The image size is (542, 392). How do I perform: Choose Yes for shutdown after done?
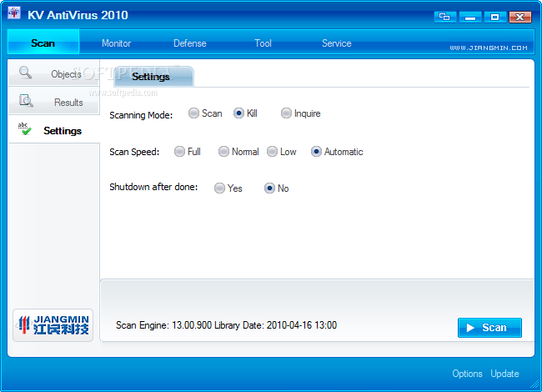click(219, 188)
